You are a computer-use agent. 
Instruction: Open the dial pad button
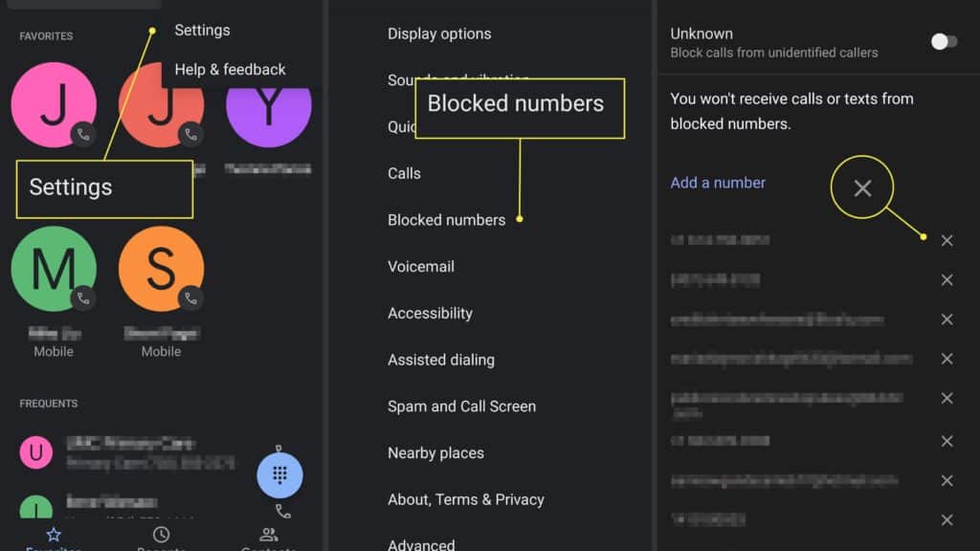279,474
